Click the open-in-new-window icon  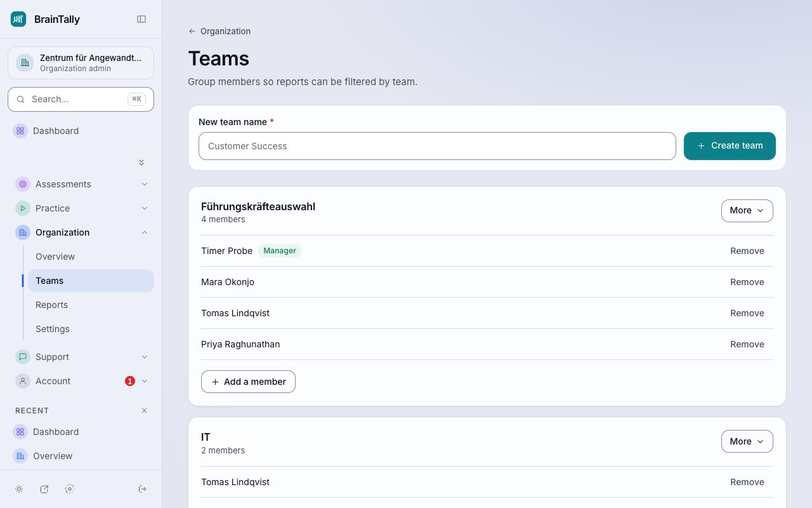coord(44,489)
